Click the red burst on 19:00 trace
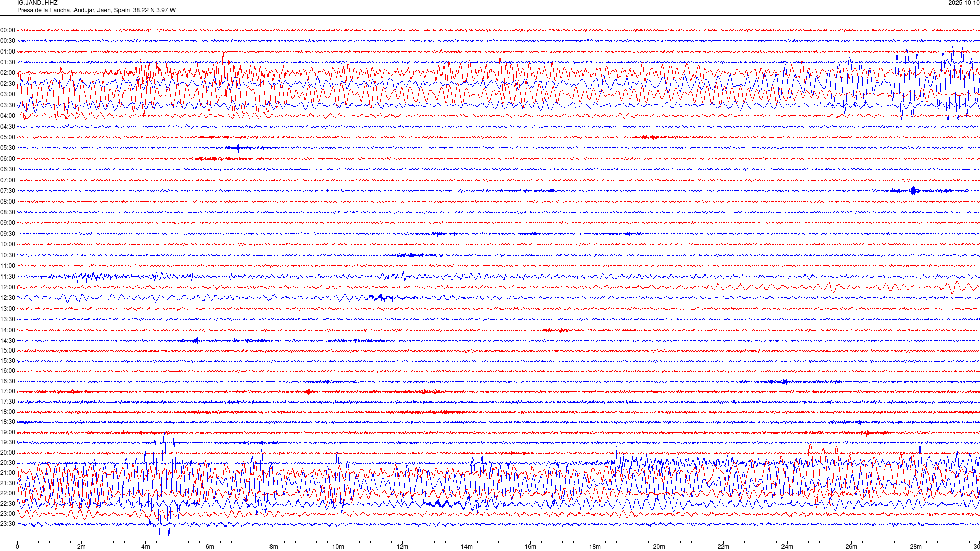980x551 pixels. click(866, 433)
